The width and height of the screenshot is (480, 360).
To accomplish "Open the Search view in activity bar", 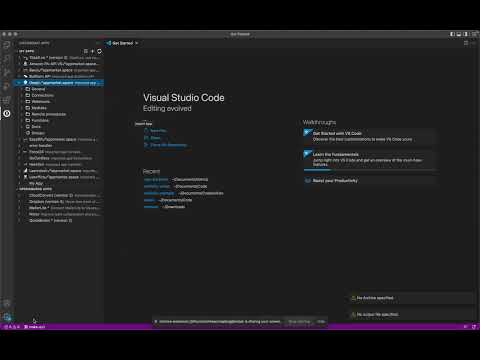I will [x=7, y=58].
